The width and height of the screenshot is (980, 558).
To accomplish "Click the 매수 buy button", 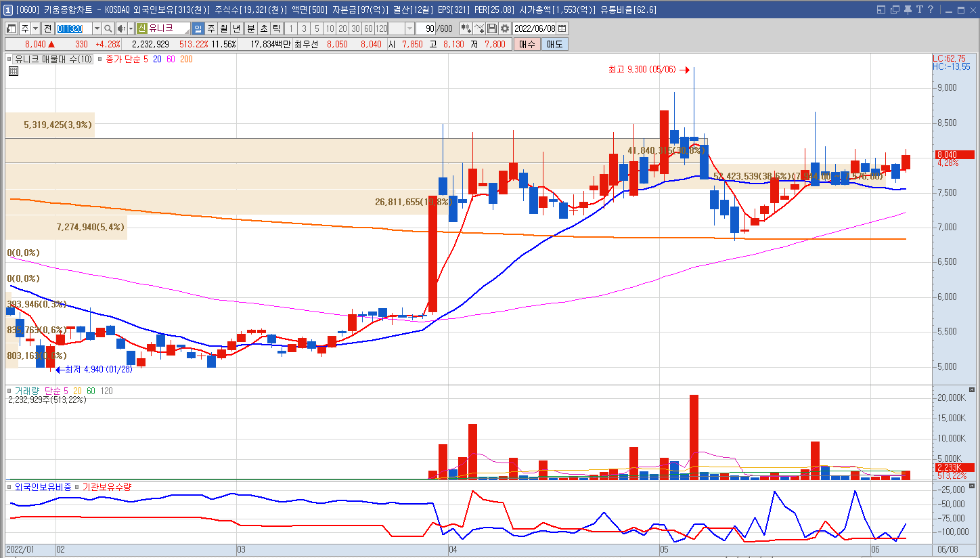I will pyautogui.click(x=527, y=44).
